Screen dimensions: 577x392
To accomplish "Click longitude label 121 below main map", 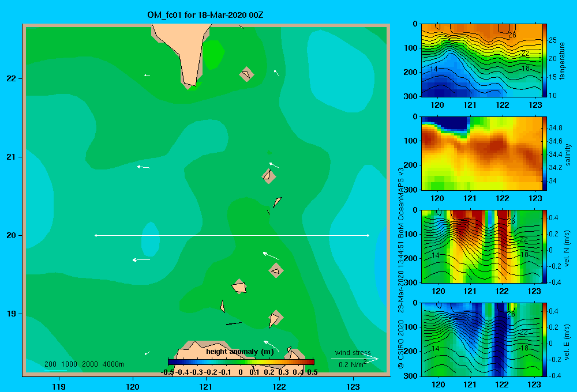I will [206, 386].
